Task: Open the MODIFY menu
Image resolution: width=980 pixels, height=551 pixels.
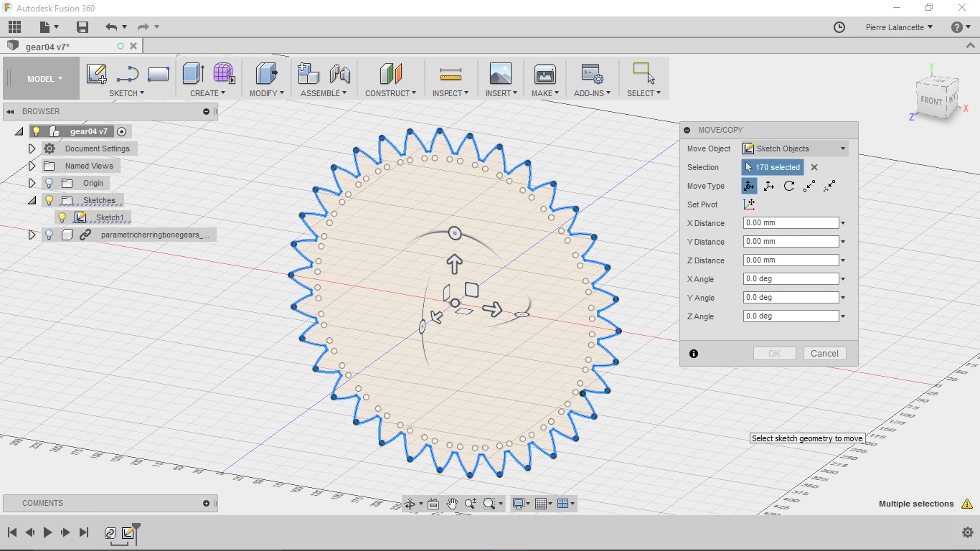Action: click(x=266, y=93)
